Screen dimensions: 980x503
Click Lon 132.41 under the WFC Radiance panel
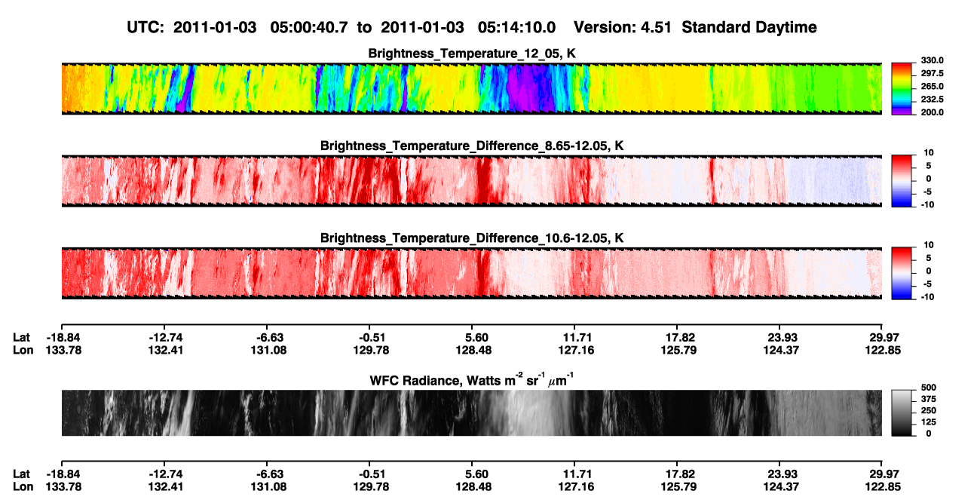pyautogui.click(x=163, y=486)
